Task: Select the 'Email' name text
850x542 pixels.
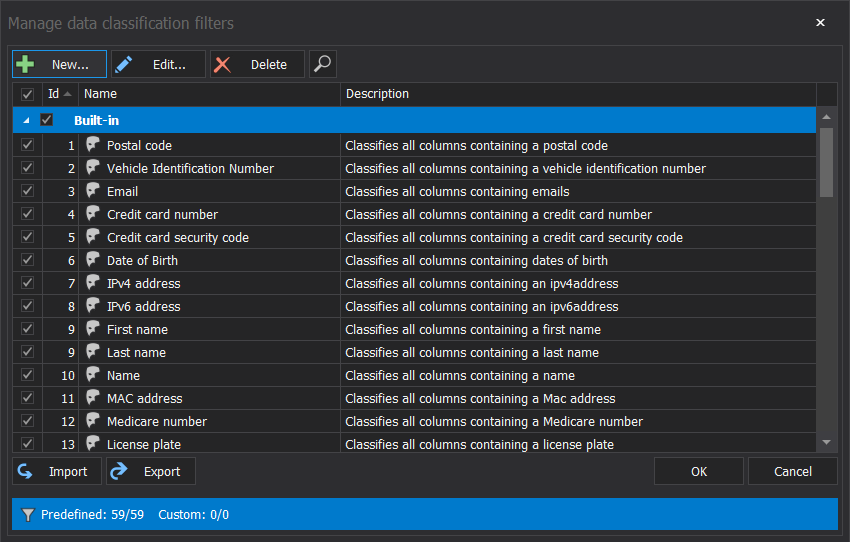Action: (x=123, y=191)
